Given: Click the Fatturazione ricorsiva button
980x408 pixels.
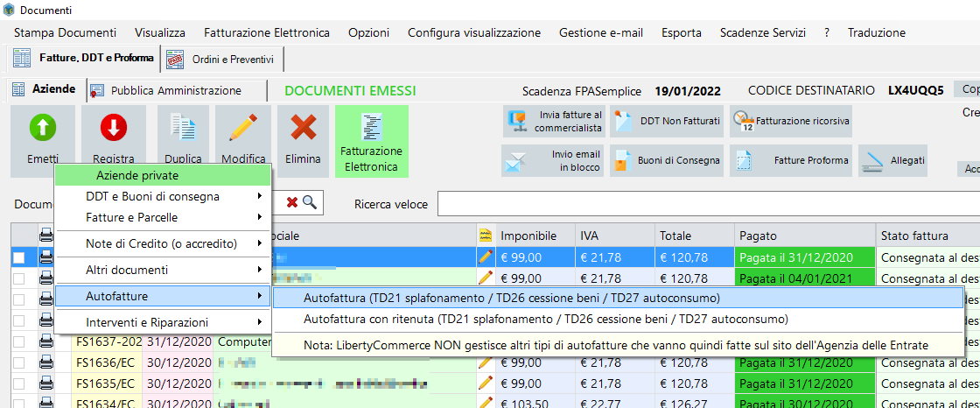Looking at the screenshot, I should 791,121.
